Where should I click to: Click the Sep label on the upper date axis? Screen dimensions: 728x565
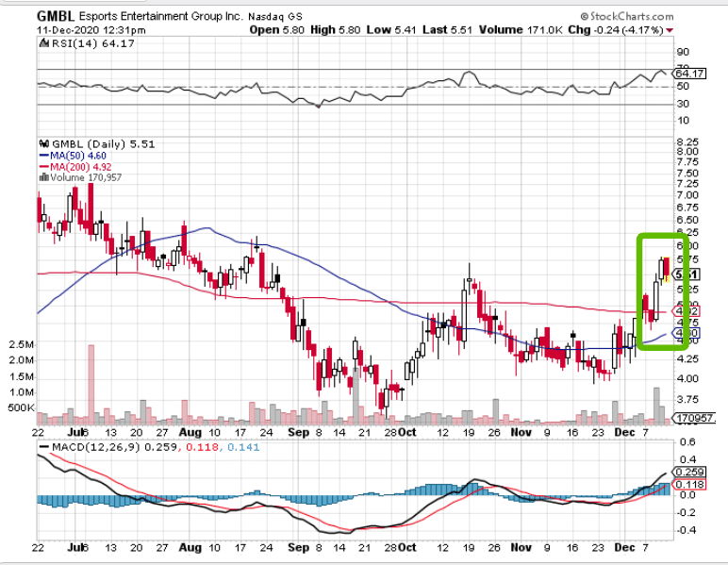point(298,432)
